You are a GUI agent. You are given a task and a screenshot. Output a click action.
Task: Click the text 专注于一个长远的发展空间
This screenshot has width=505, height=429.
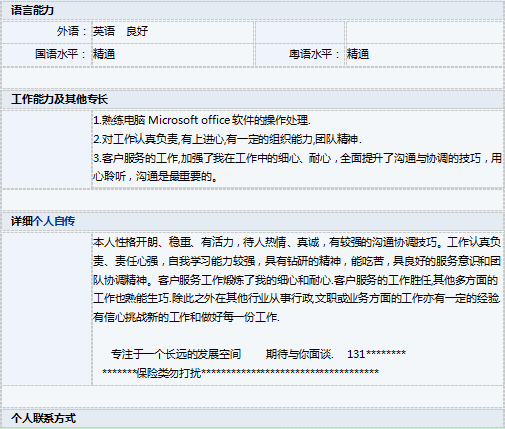(176, 354)
